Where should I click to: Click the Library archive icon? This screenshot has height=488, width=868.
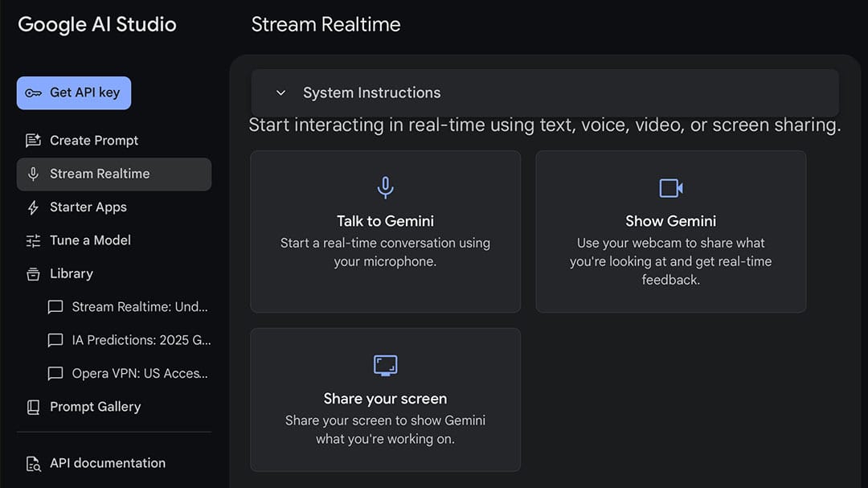tap(33, 273)
